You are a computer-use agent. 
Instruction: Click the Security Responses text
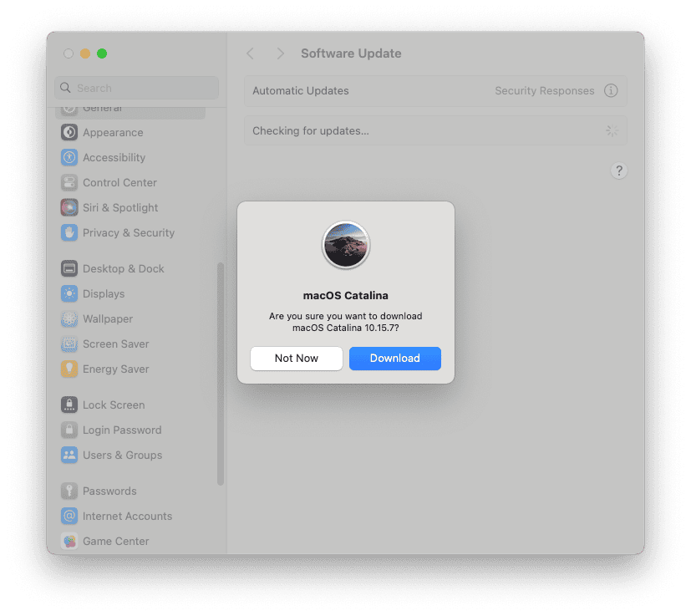[x=545, y=90]
